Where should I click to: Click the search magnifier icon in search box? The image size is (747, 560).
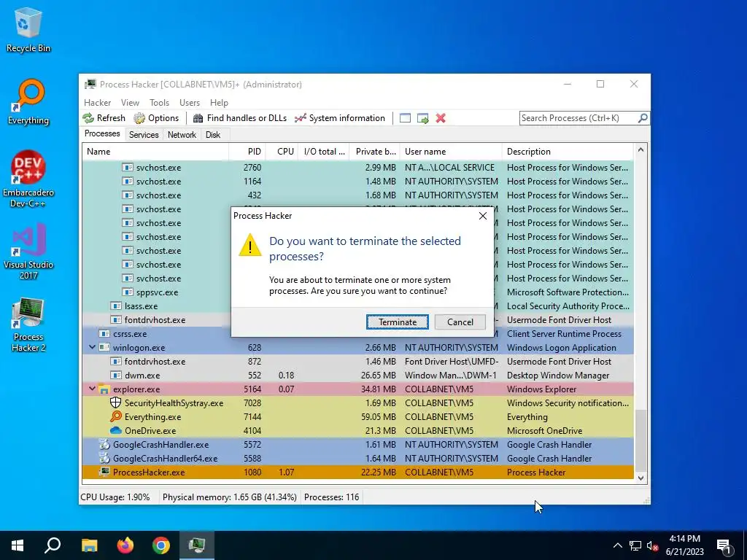[643, 117]
